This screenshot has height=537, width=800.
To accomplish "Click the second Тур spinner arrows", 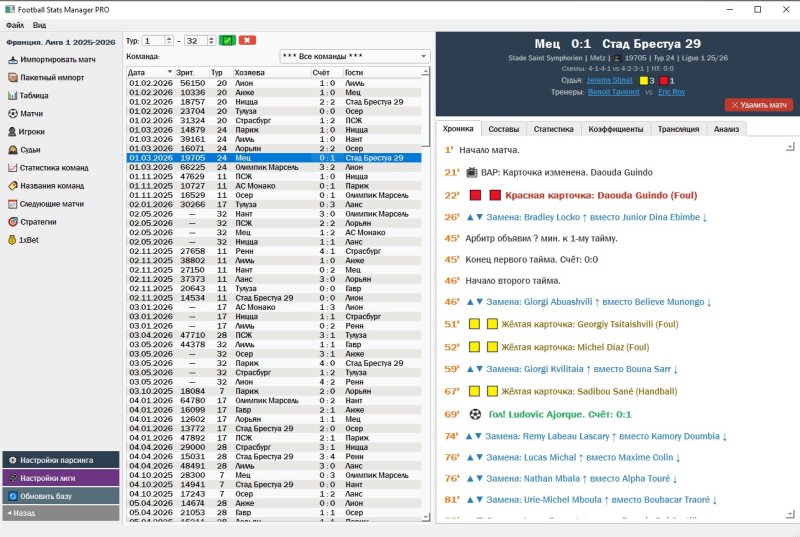I will pyautogui.click(x=211, y=40).
